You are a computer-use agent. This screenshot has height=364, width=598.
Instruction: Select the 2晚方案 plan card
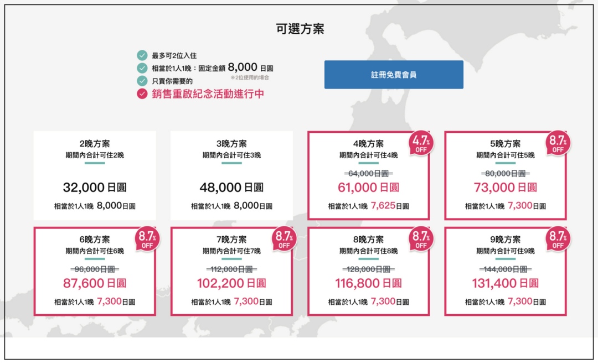pyautogui.click(x=95, y=175)
